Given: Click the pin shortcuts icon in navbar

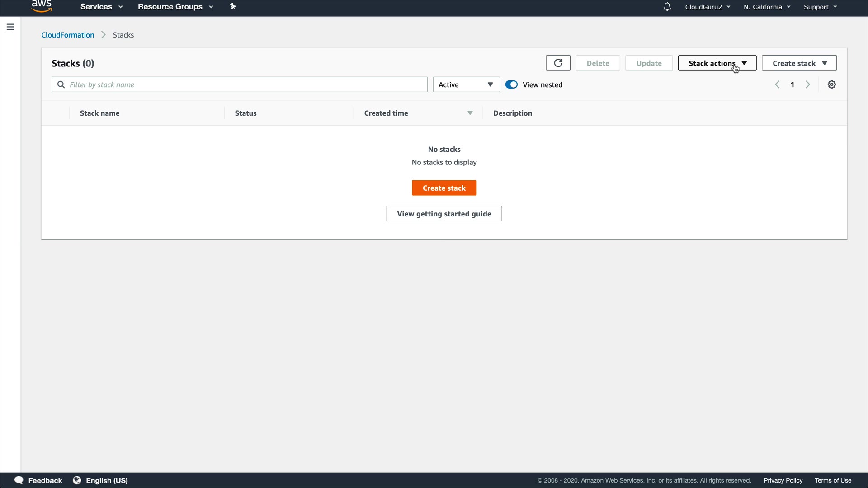Looking at the screenshot, I should (x=233, y=6).
